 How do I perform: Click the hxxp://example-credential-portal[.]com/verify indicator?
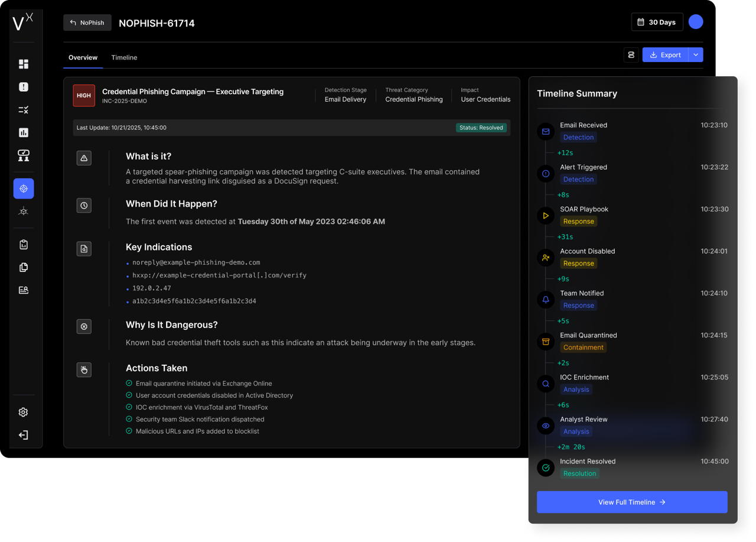[x=219, y=275]
